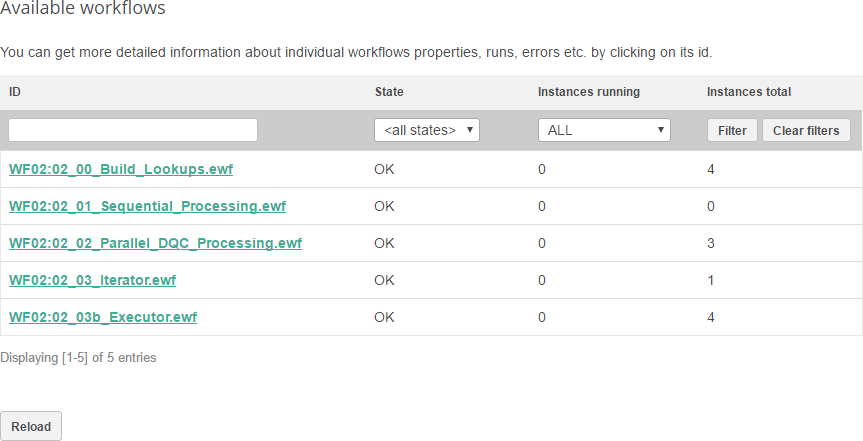The image size is (863, 441).
Task: Click the ID filter text field
Action: point(133,130)
